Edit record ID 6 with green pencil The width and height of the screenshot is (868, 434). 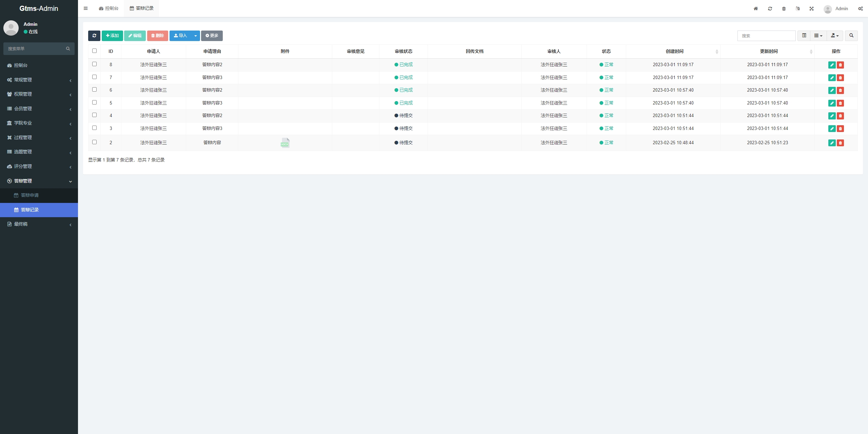point(832,90)
